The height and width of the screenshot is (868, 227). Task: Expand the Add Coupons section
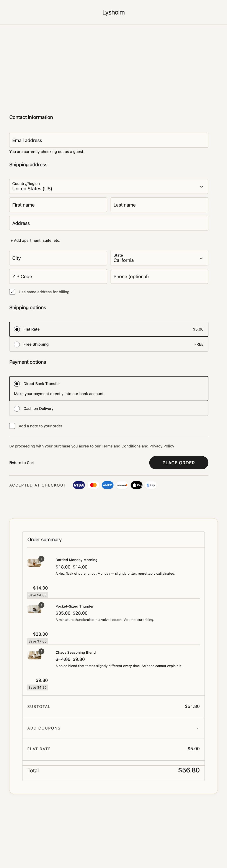coord(113,728)
